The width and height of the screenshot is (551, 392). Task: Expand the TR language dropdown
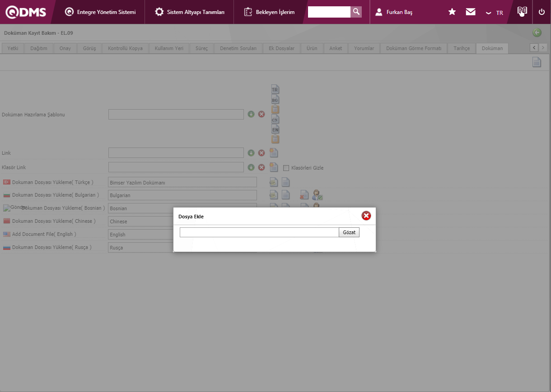(494, 13)
